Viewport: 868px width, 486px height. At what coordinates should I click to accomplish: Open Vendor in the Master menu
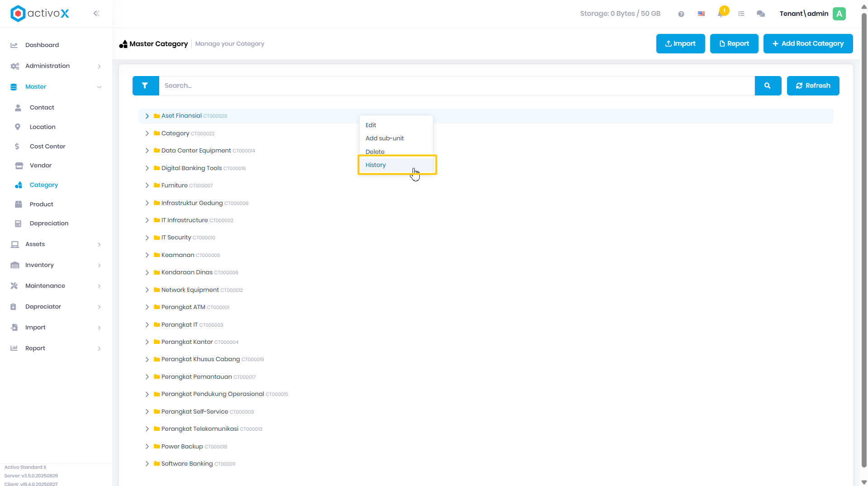point(41,165)
